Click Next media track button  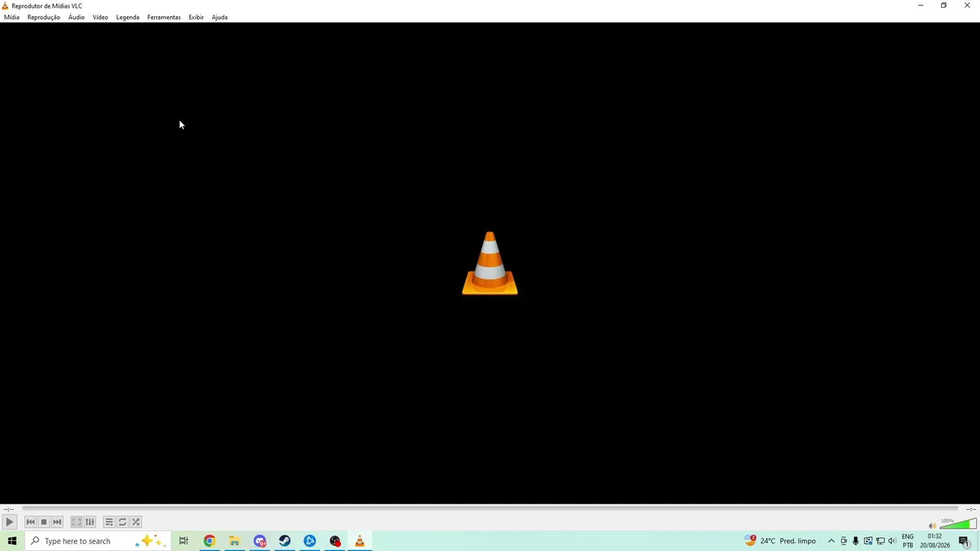pos(57,522)
